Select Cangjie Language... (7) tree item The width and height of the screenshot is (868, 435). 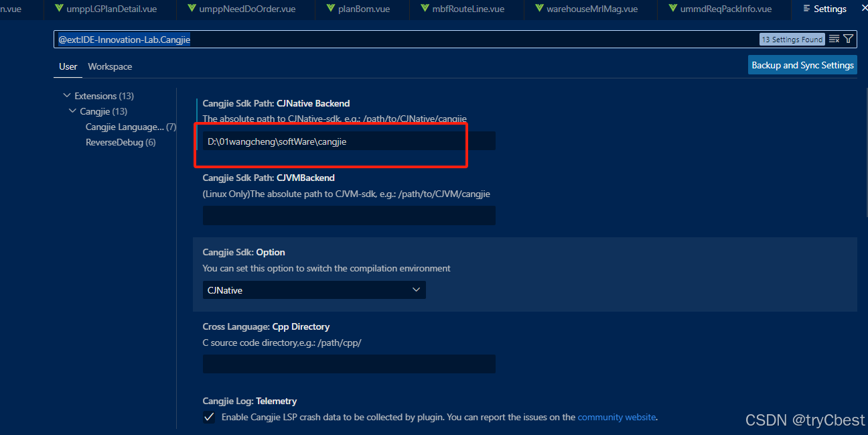point(131,127)
